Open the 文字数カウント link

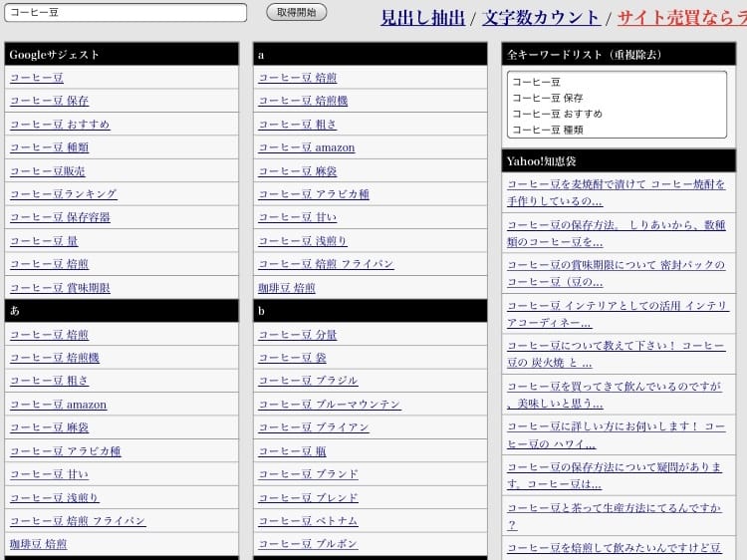click(541, 18)
